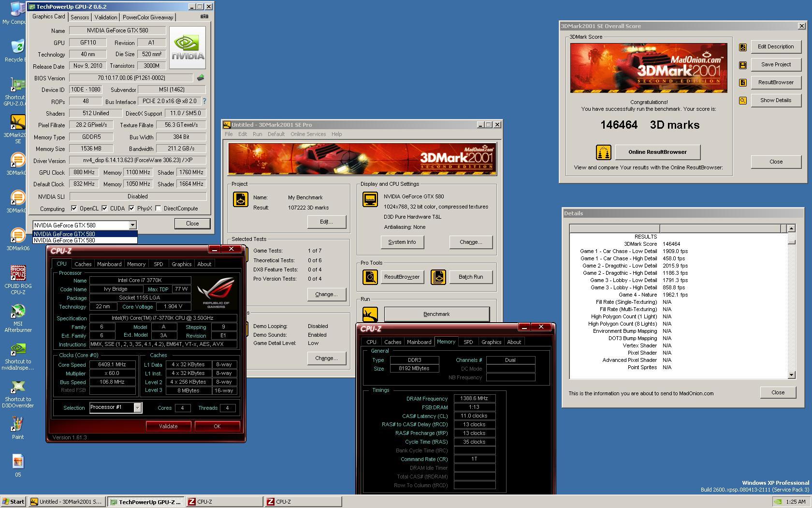Click the Benchmark button
Image resolution: width=812 pixels, height=508 pixels.
pos(436,314)
